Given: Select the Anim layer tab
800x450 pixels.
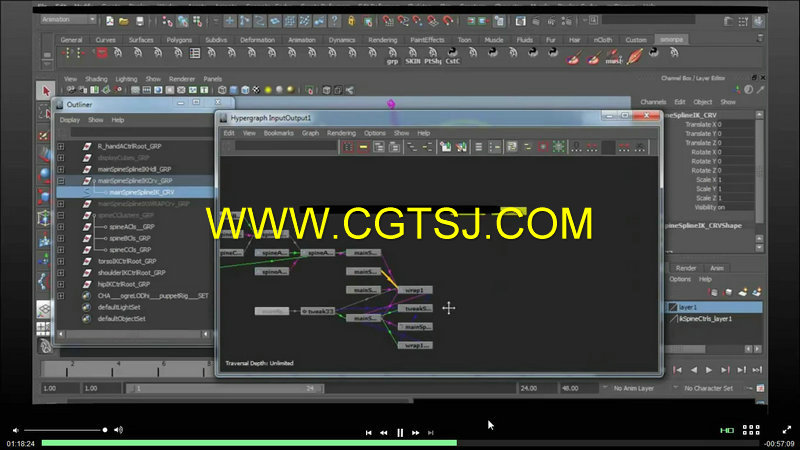Looking at the screenshot, I should click(717, 268).
